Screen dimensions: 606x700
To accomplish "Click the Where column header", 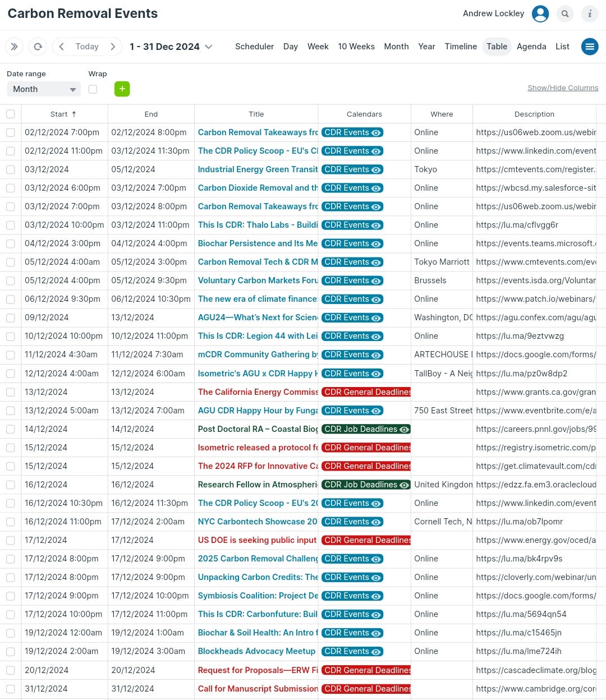I will [442, 114].
